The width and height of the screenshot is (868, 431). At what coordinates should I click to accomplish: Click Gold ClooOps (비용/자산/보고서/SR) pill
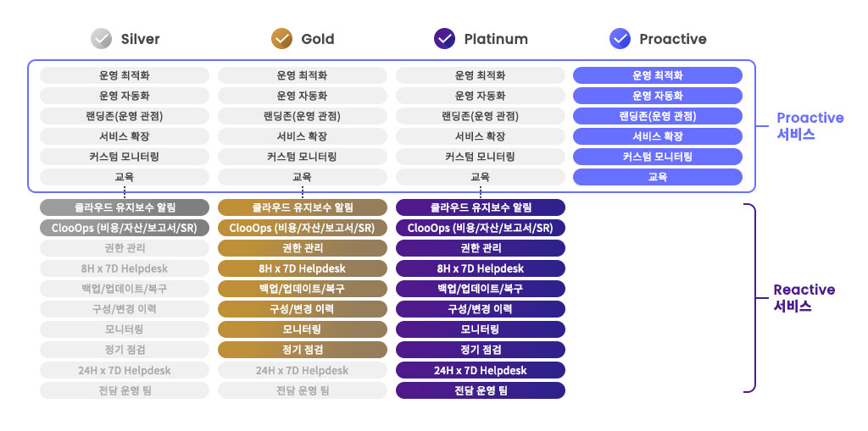click(x=303, y=228)
